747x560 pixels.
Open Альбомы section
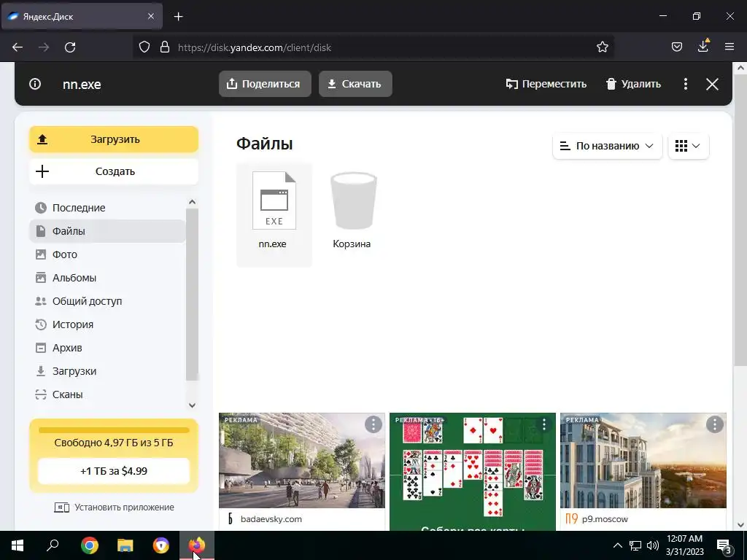108,278
